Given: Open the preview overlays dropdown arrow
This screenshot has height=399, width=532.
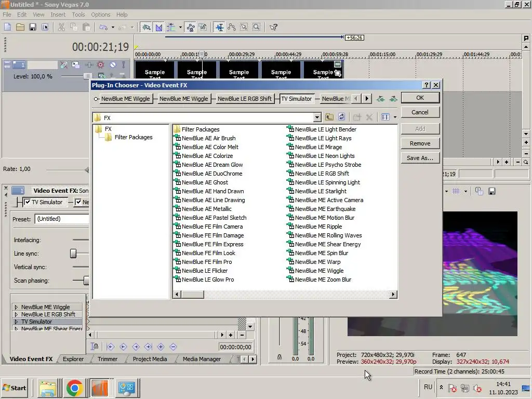Looking at the screenshot, I should 465,191.
